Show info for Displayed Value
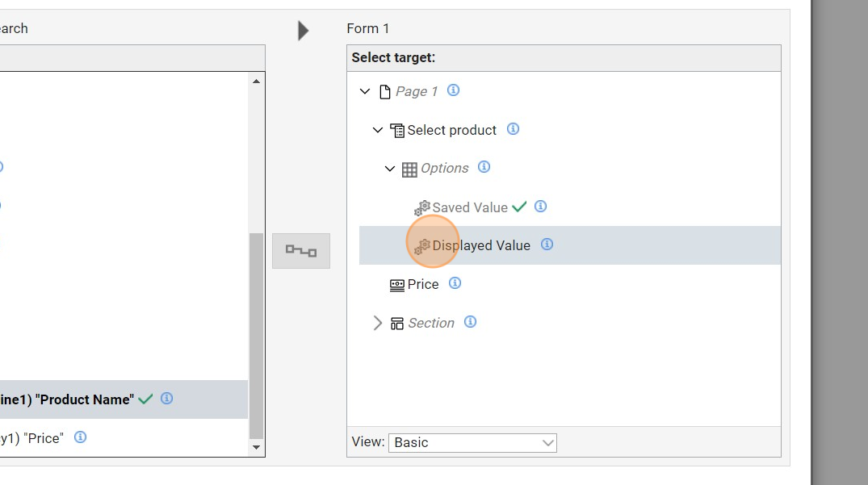Image resolution: width=868 pixels, height=485 pixels. (x=547, y=245)
